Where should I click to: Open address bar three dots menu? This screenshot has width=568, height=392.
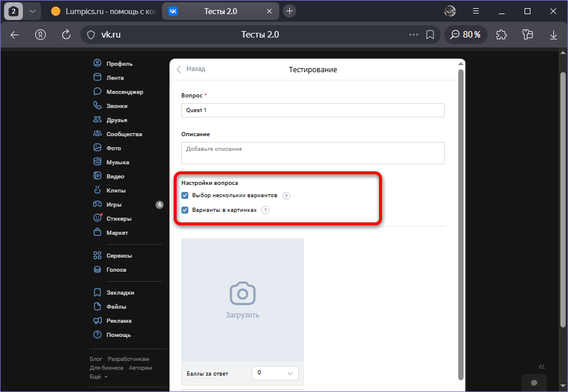[413, 35]
